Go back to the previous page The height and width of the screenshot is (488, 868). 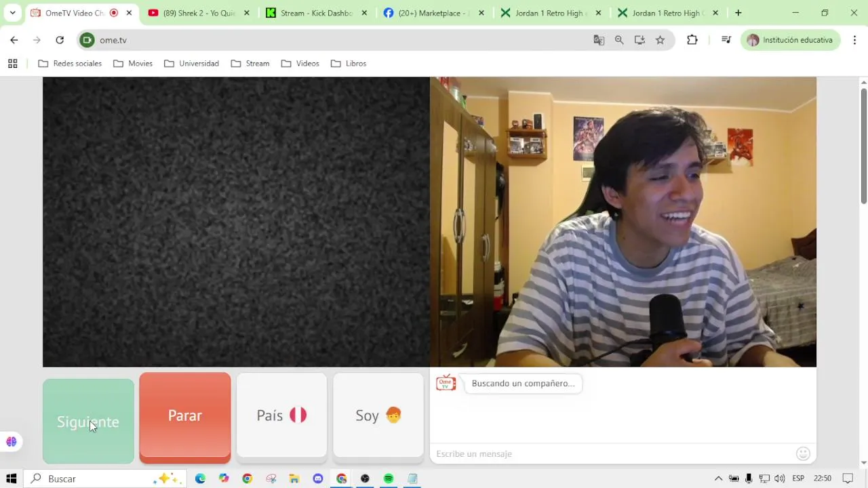[x=14, y=40]
